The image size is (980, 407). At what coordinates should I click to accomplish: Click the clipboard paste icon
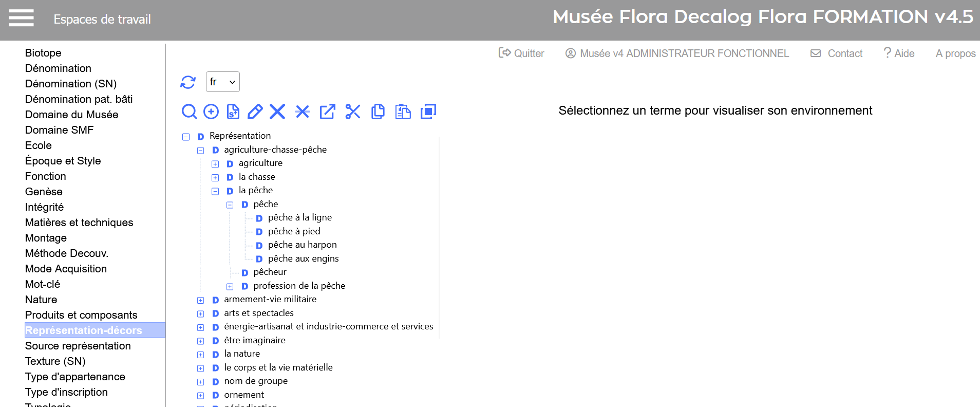coord(403,112)
